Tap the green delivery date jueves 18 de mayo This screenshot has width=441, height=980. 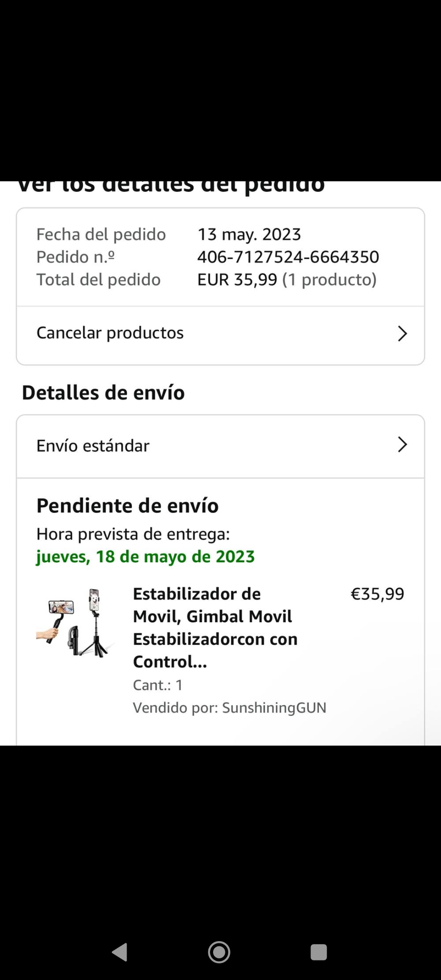(145, 557)
